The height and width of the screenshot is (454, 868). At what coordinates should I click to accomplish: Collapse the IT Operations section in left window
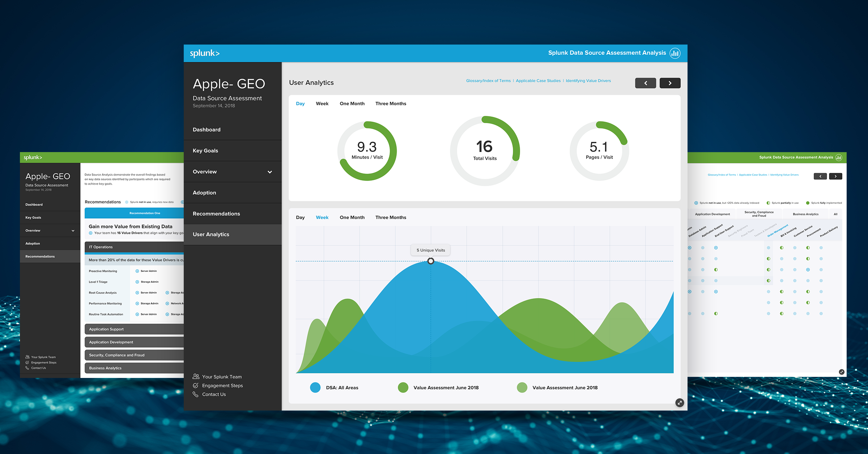coord(134,247)
